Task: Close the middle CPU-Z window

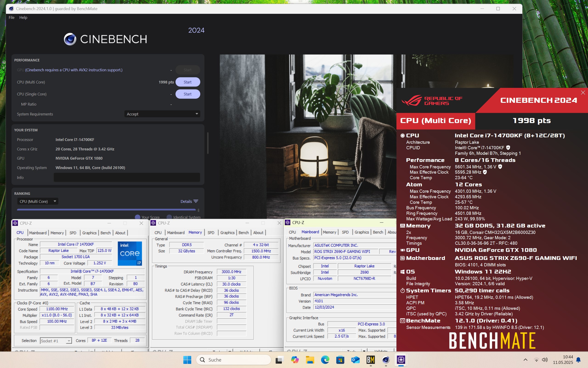Action: 279,223
